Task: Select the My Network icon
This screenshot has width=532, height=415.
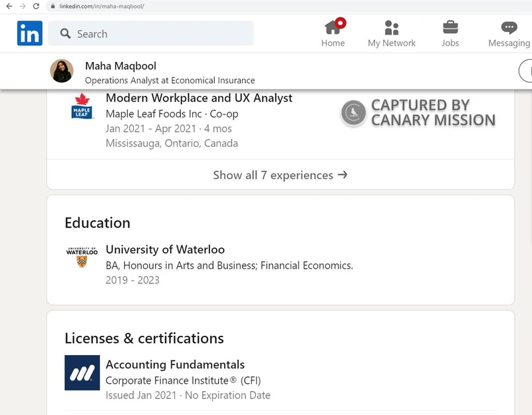Action: tap(392, 28)
